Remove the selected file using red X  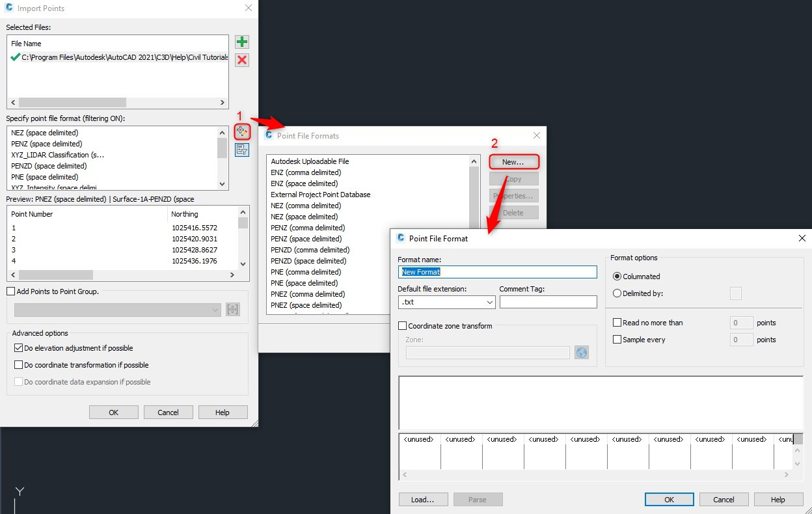pos(241,60)
